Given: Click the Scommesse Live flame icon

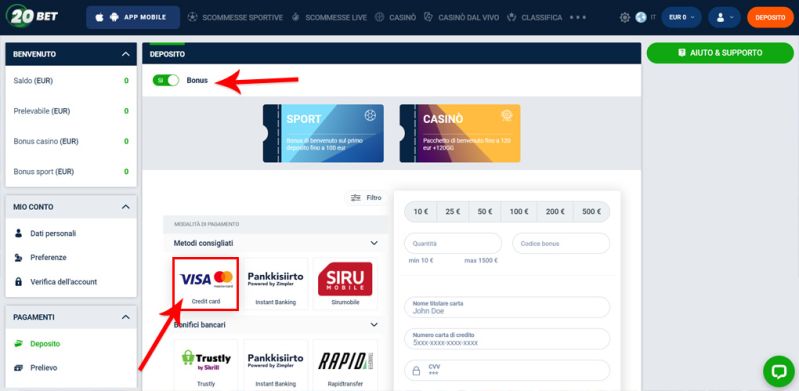Looking at the screenshot, I should coord(296,17).
